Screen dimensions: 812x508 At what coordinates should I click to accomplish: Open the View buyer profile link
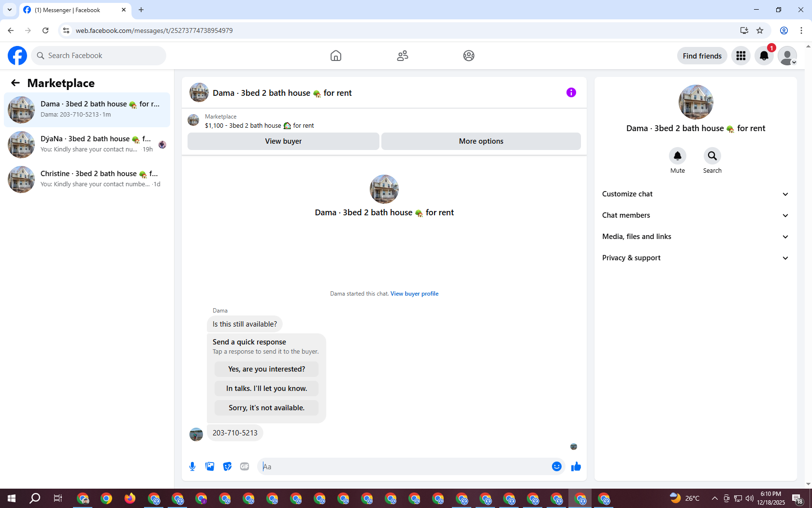[414, 294]
